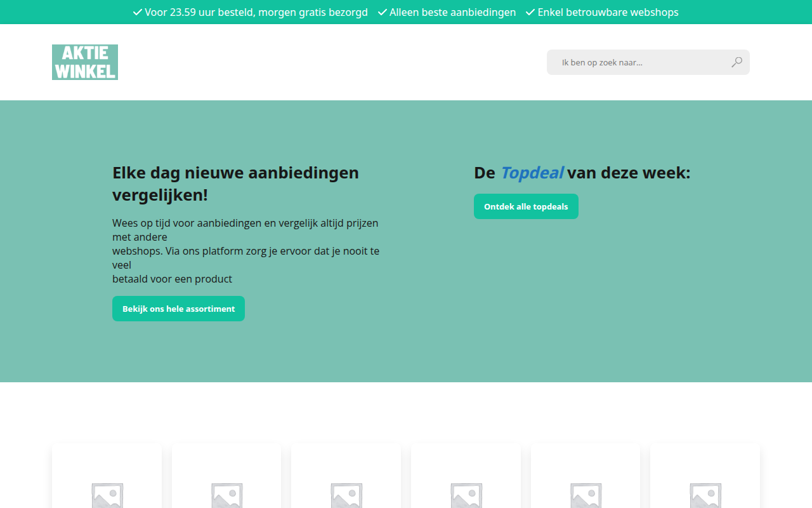Select the 'Enkel betrouwbare webshops' text
812x508 pixels.
coord(608,12)
